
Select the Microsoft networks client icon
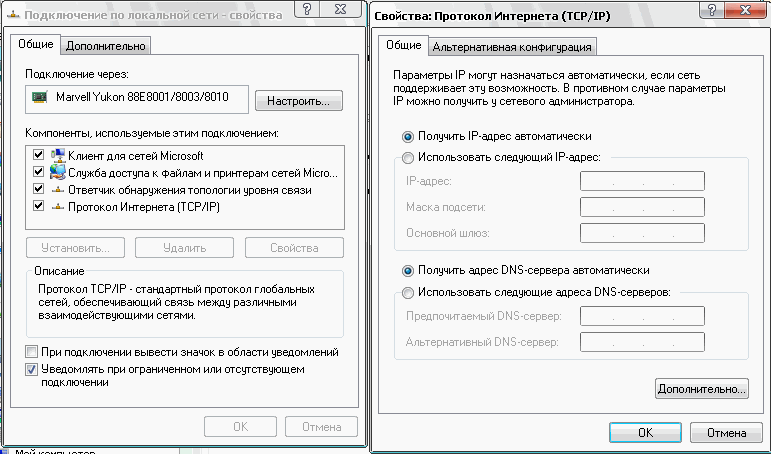pyautogui.click(x=58, y=156)
